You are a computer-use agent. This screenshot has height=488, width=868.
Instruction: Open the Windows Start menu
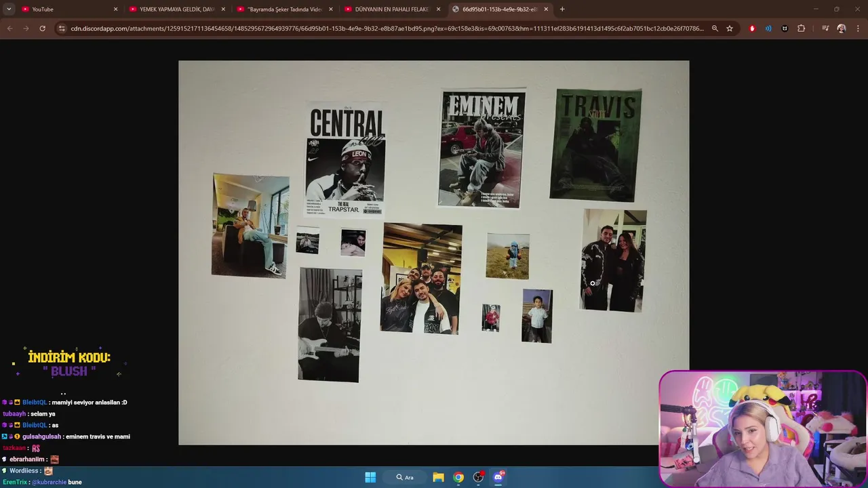[370, 477]
